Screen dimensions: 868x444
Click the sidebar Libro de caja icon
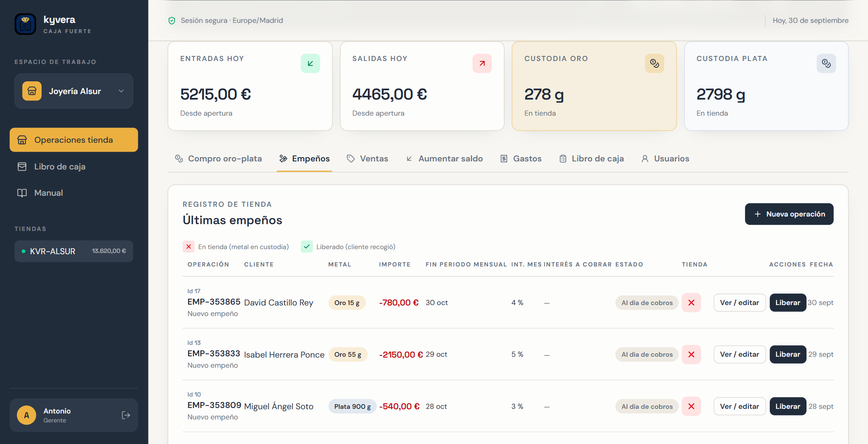pos(22,166)
